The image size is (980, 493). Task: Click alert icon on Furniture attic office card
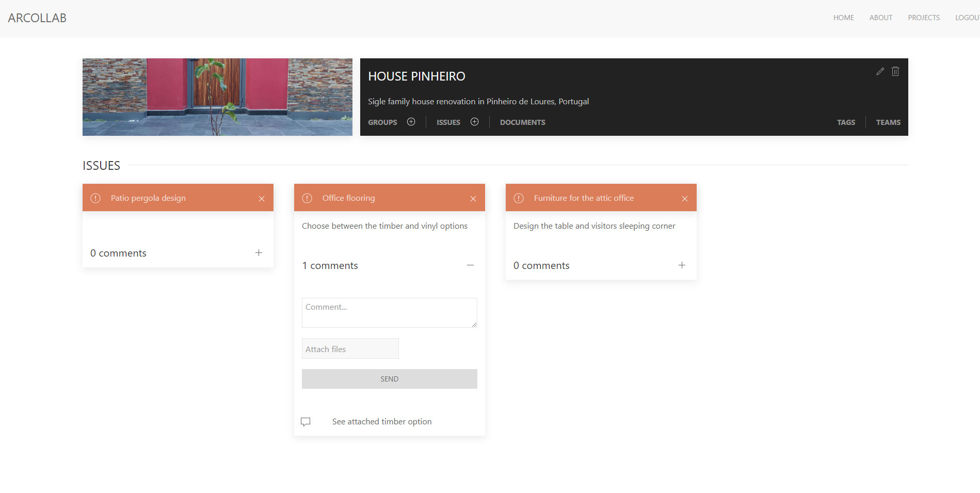[519, 198]
